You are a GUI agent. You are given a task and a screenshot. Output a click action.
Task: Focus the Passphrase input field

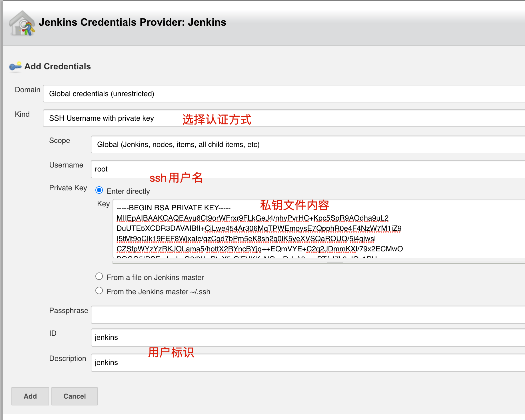coord(308,315)
